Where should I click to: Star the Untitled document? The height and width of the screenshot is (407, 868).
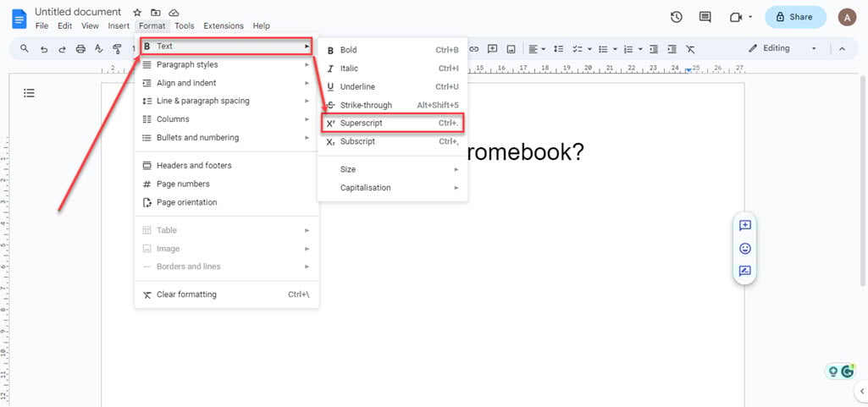(137, 12)
